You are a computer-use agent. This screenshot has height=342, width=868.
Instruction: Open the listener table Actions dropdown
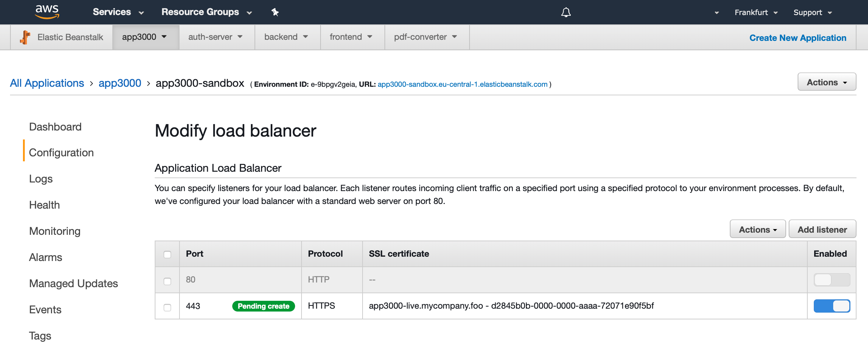pos(758,229)
